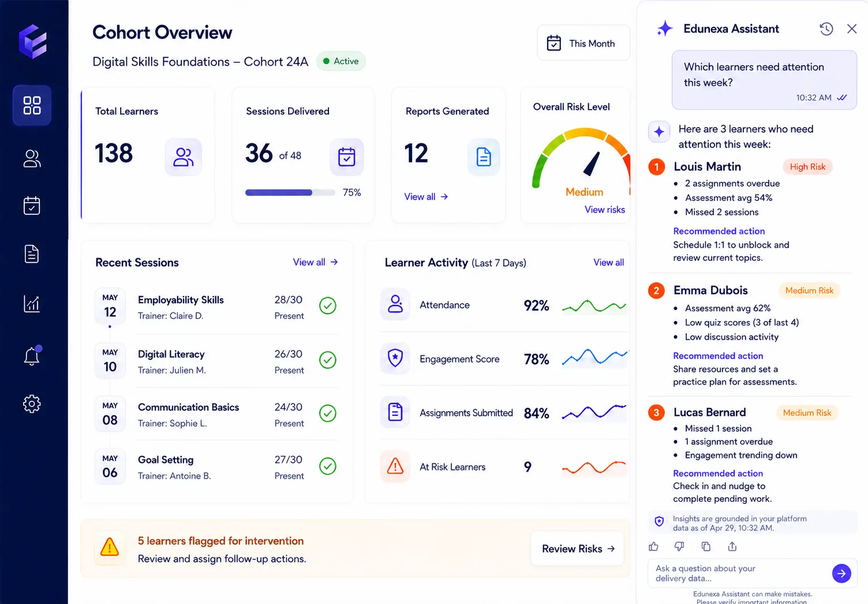Open the analytics chart sidebar icon
The height and width of the screenshot is (604, 868).
[x=32, y=303]
